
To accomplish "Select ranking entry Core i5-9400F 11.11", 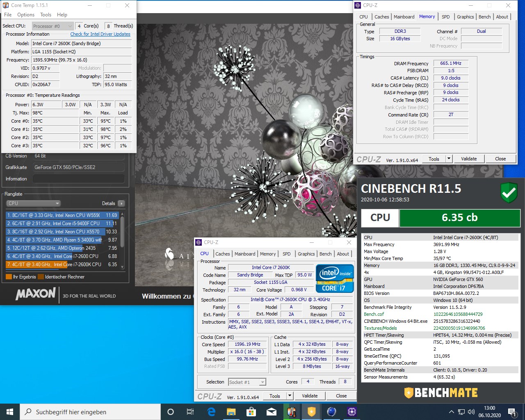I will click(x=62, y=224).
